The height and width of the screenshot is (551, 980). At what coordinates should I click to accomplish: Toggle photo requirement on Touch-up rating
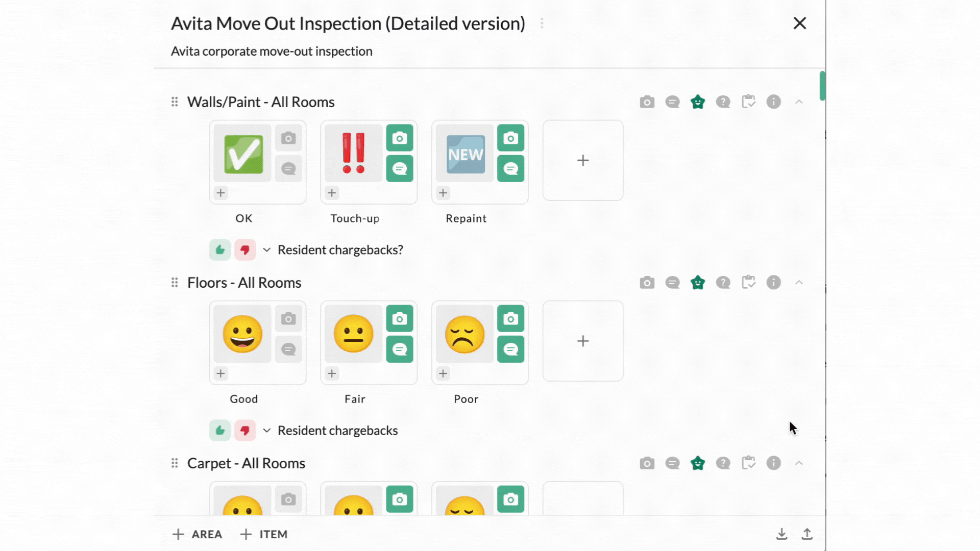point(400,138)
